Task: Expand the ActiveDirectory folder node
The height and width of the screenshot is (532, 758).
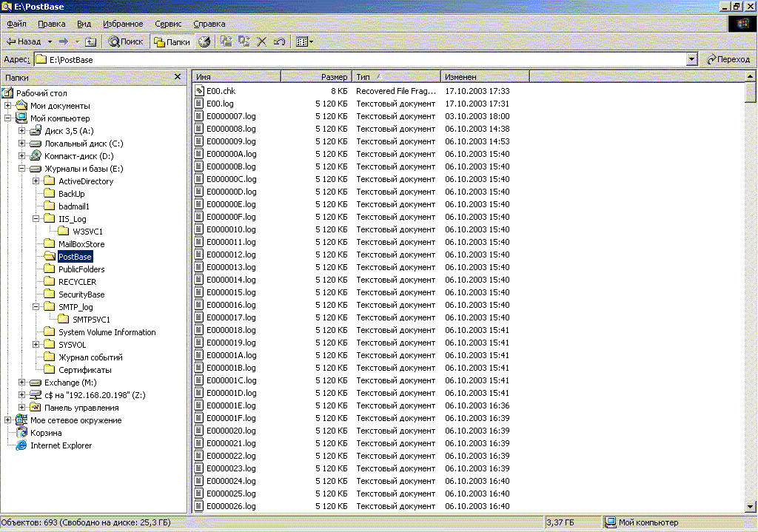Action: pos(36,181)
